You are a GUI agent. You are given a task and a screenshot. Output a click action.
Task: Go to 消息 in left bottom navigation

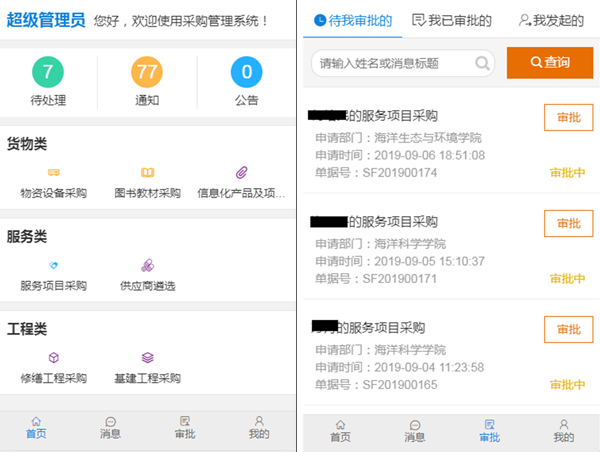pos(110,428)
